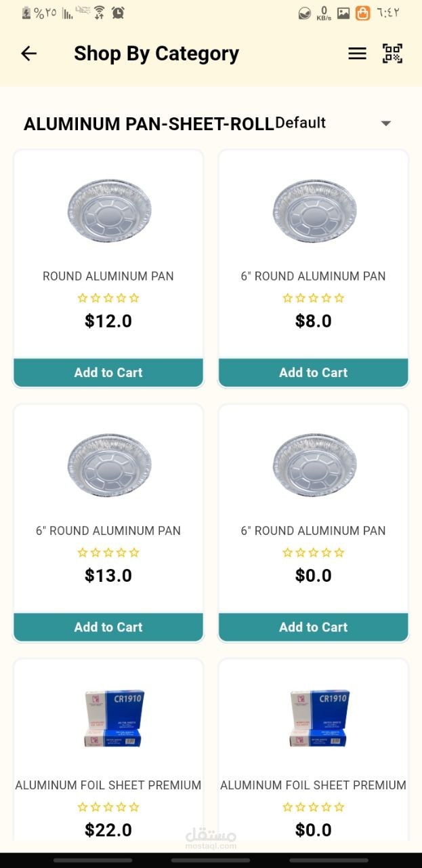The width and height of the screenshot is (422, 868).
Task: Open the $13.0 6" Round Aluminum Pan title
Action: point(108,531)
